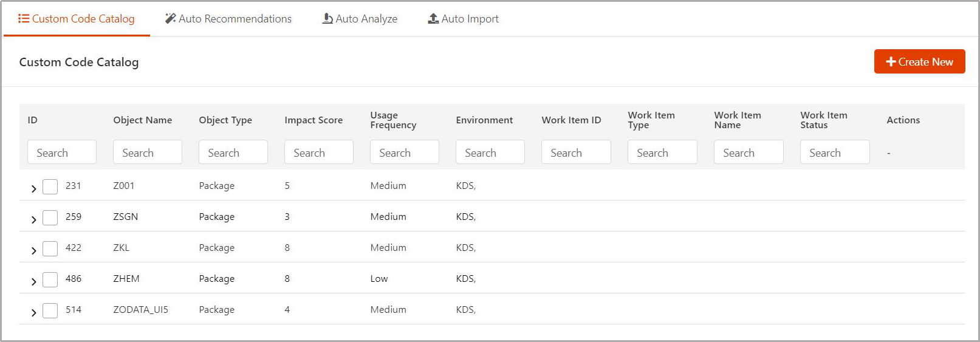980x342 pixels.
Task: Click Medium frequency in Z001 row
Action: coord(388,186)
